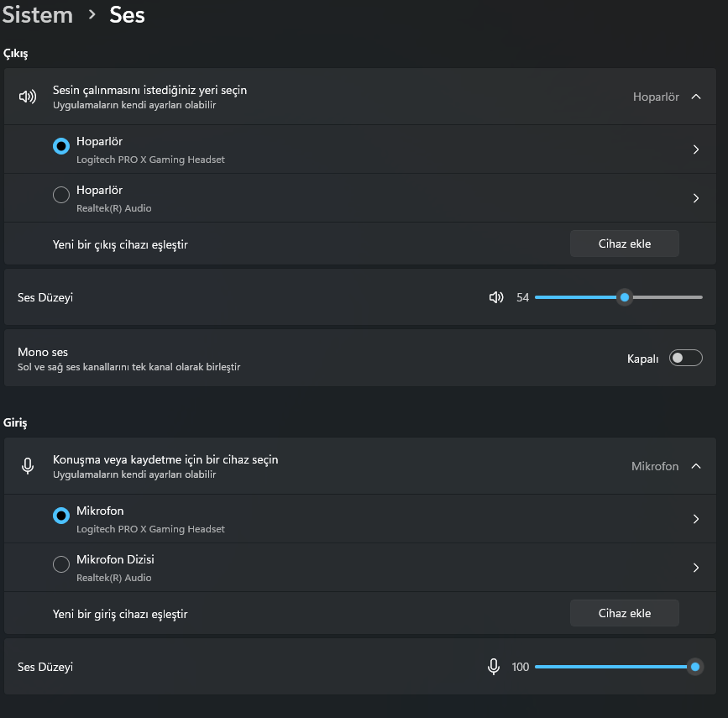Toggle the Mono ses switch
Viewport: 728px width, 718px height.
point(685,359)
